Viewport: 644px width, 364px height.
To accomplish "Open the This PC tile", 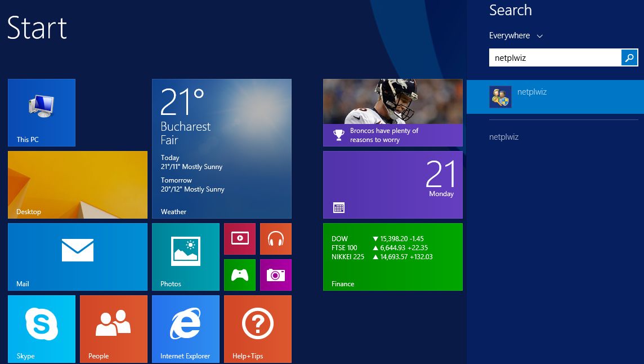I will [x=42, y=113].
